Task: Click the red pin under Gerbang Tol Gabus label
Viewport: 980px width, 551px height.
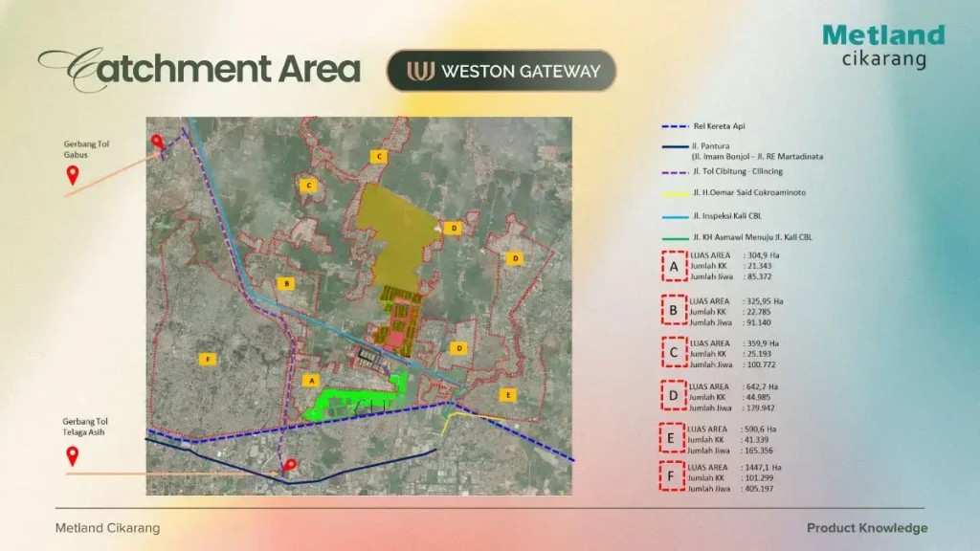Action: tap(71, 175)
